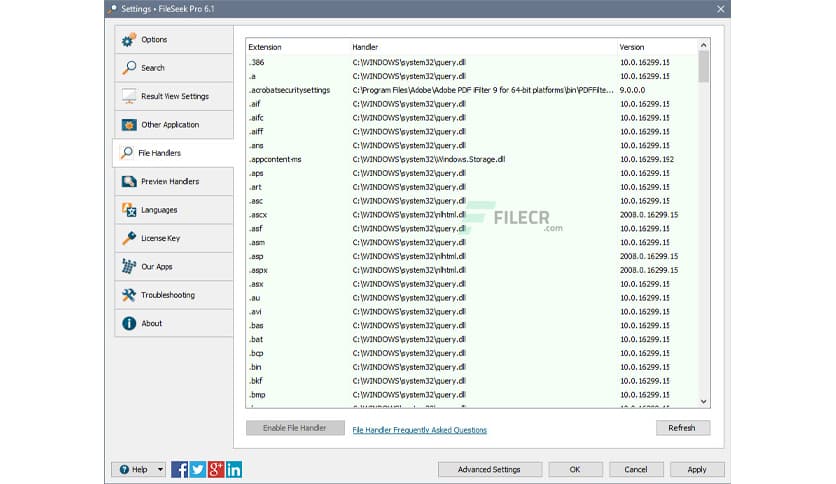Viewport: 836px width, 484px height.
Task: Select the .aiff extension row
Action: 472,132
